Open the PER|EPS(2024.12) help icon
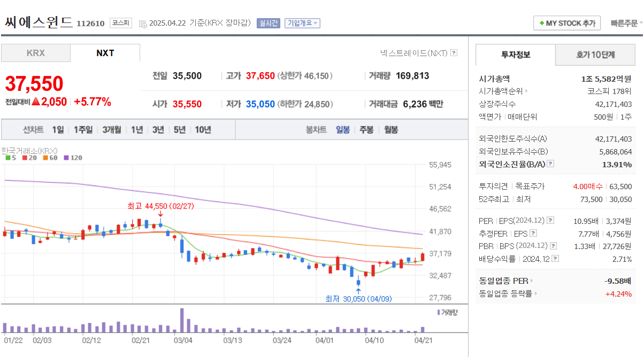644x357 pixels. (x=549, y=220)
